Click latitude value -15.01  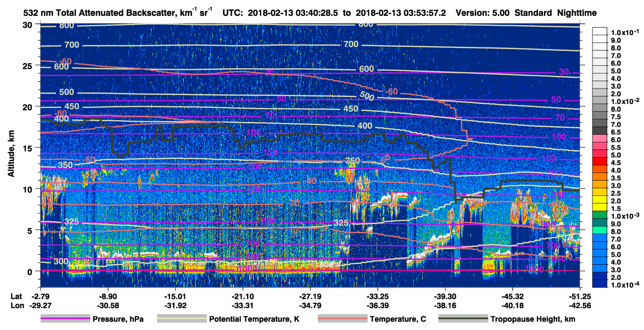[175, 296]
